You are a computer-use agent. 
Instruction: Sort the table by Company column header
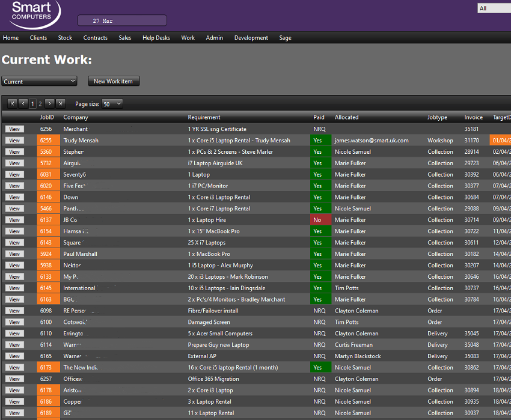coord(76,117)
